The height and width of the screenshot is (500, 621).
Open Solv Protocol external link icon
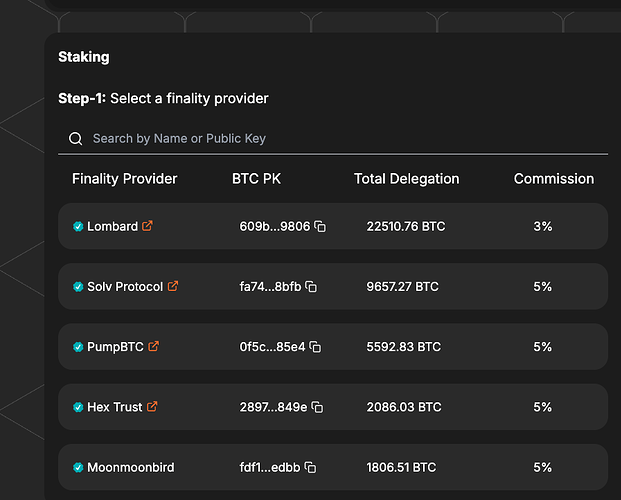[173, 286]
